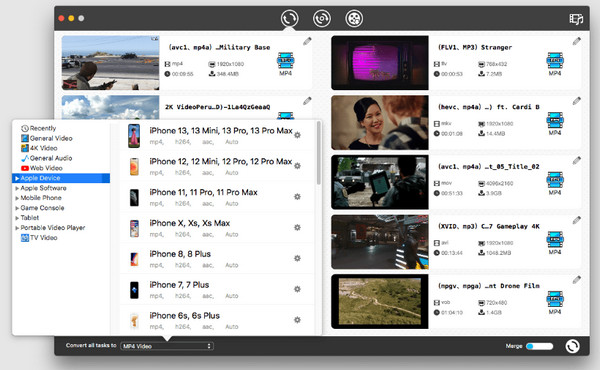Open settings gear for iPhone 7 preset

(x=297, y=289)
